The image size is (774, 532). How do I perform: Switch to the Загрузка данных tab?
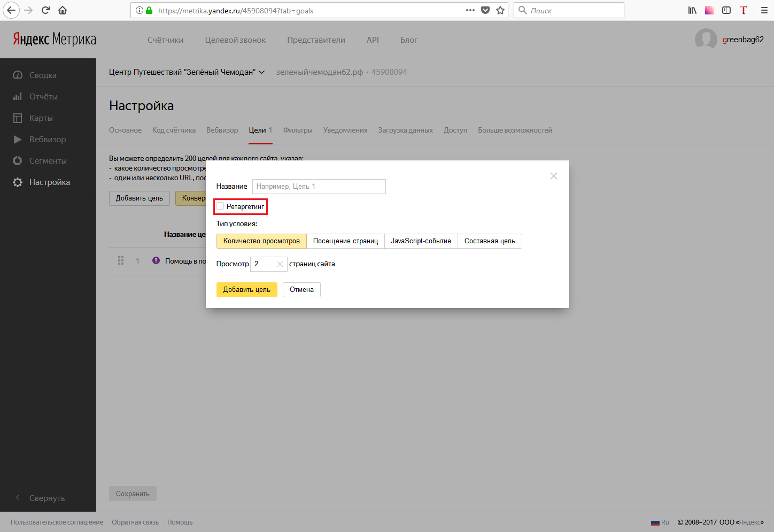[405, 130]
